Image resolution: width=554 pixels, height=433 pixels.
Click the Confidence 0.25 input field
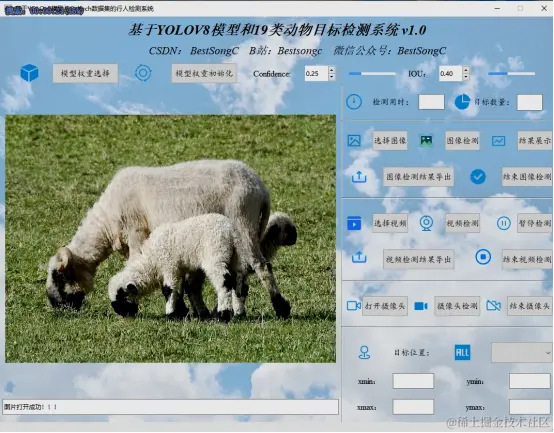click(x=316, y=73)
